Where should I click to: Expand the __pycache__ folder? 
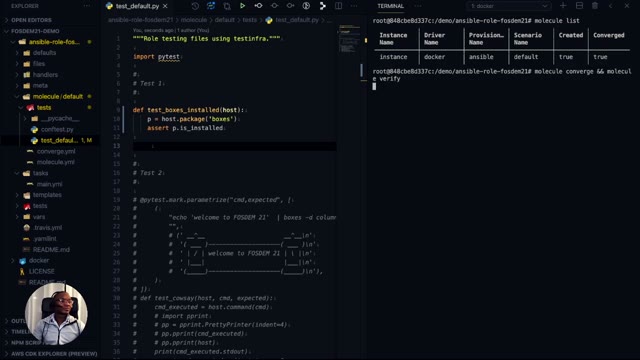pyautogui.click(x=60, y=118)
